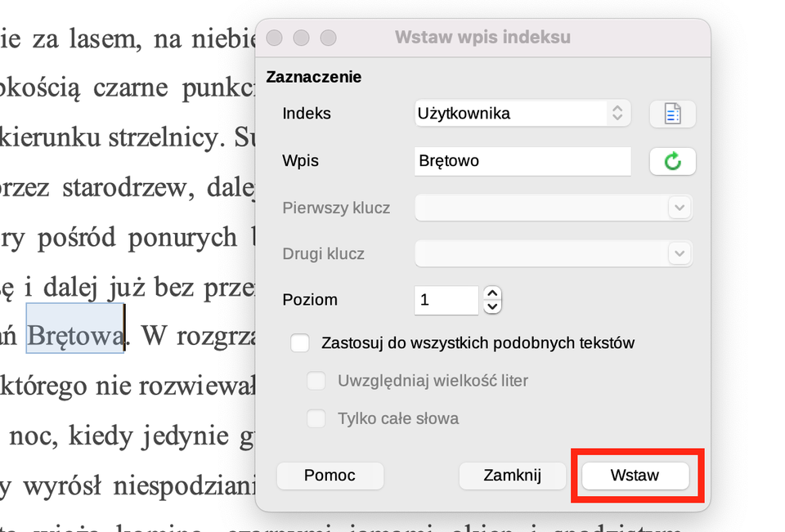Image resolution: width=785 pixels, height=532 pixels.
Task: Expand the Pierwszy klucz combo box
Action: (x=679, y=208)
